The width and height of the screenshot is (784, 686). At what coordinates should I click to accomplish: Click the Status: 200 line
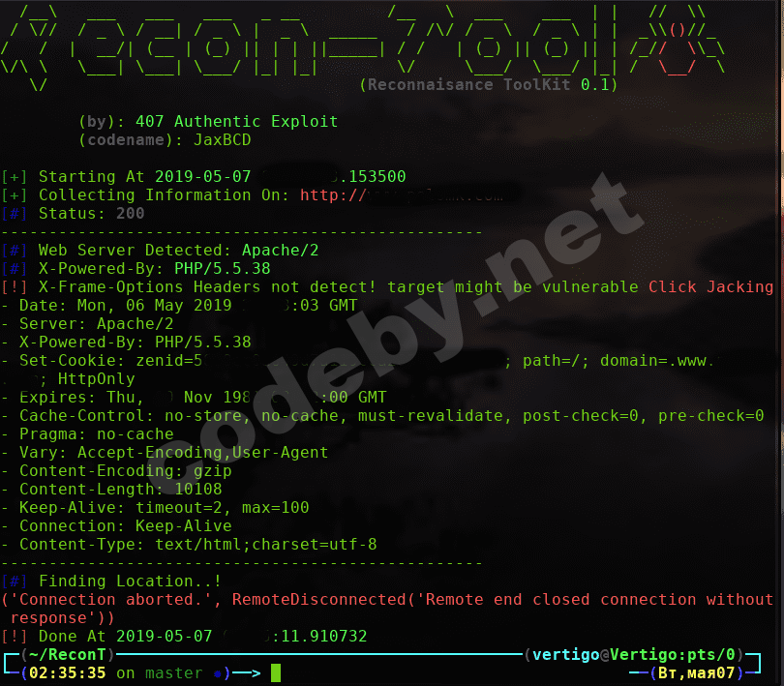coord(92,214)
